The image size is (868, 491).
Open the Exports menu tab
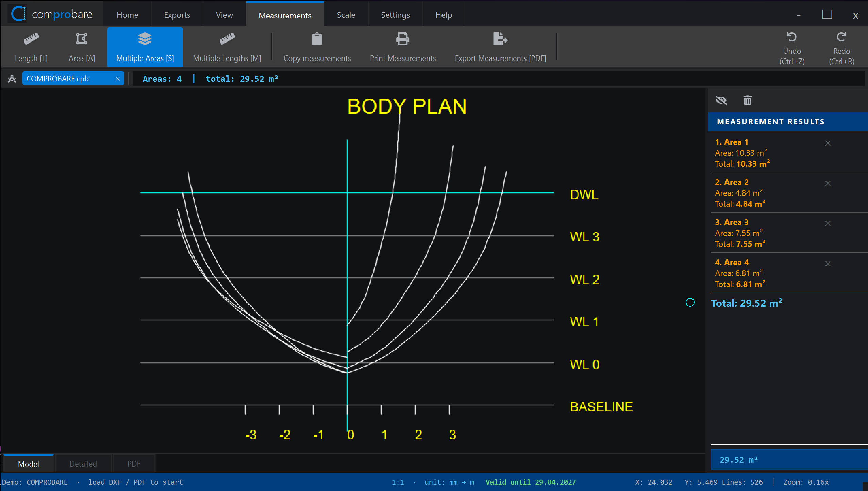tap(177, 15)
